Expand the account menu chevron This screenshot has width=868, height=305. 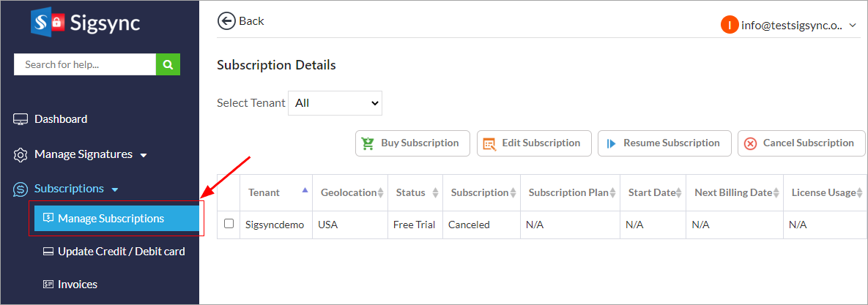(x=853, y=26)
